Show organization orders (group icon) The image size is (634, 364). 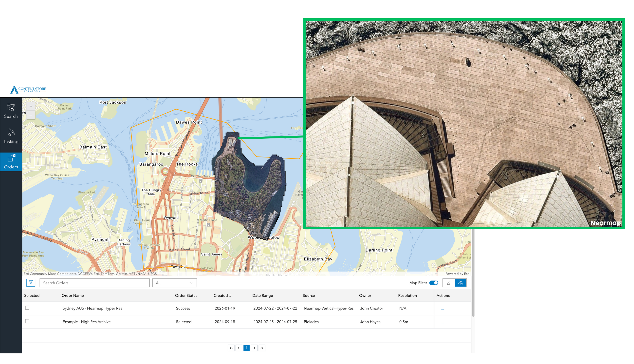tap(460, 283)
